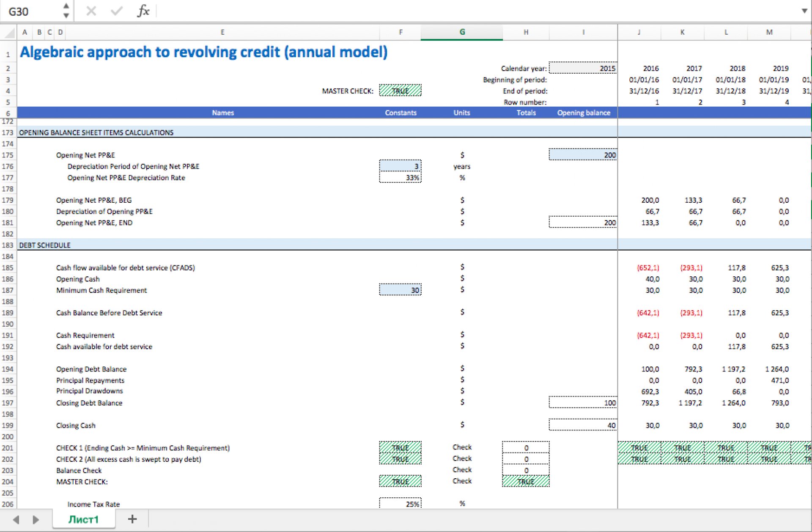Select all cells via corner triangle
Screen dimensions: 812x532
8,32
